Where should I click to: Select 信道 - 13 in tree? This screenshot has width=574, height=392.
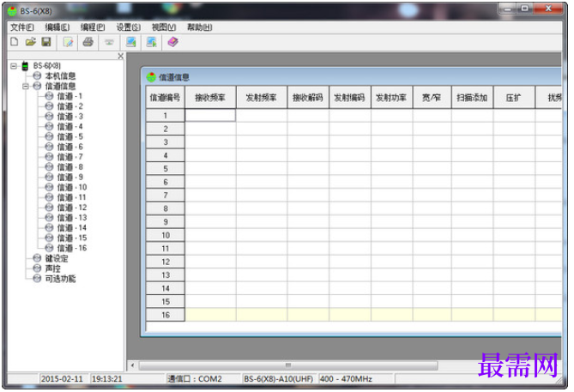72,218
